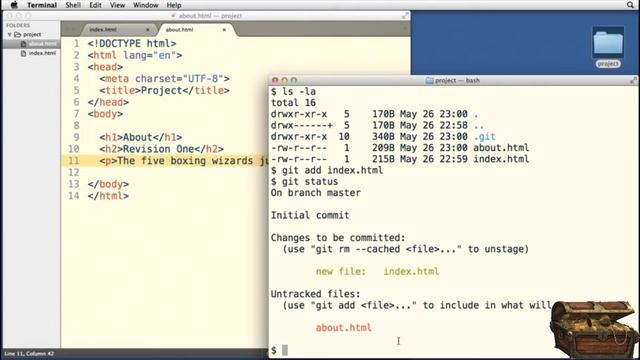This screenshot has height=360, width=640.
Task: Click the .git directory entry in terminal
Action: 484,136
